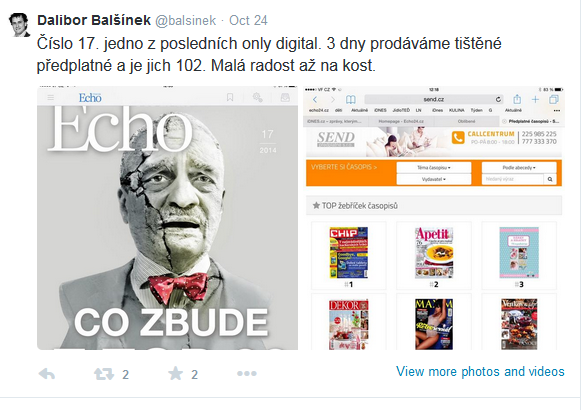Open the Echo magazine cover photo
Image resolution: width=581 pixels, height=410 pixels.
[167, 218]
